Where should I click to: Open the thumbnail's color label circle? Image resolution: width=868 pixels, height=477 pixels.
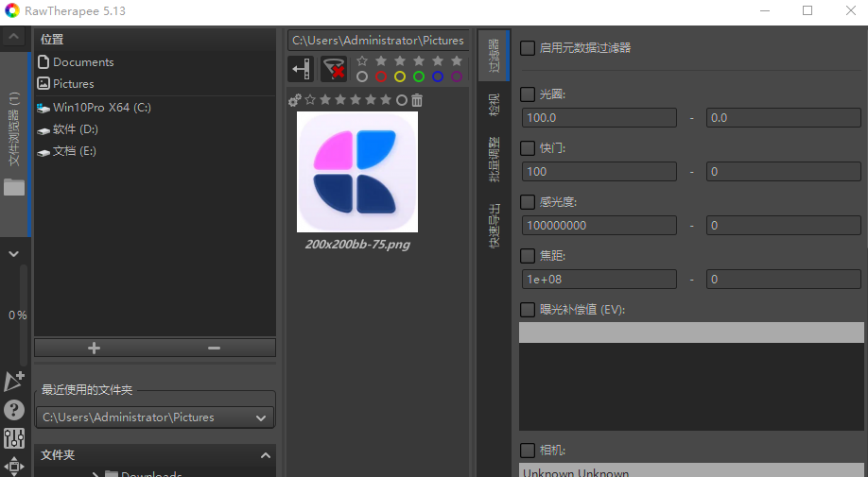[x=402, y=100]
